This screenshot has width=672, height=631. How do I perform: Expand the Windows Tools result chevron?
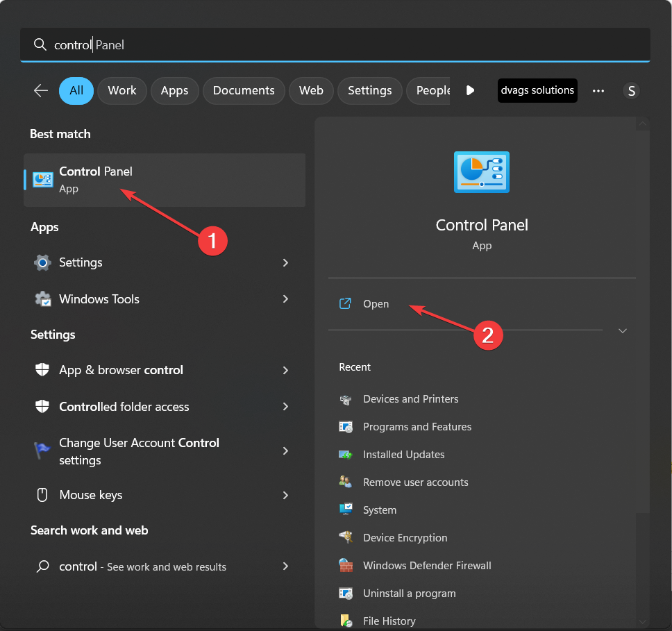(x=285, y=298)
